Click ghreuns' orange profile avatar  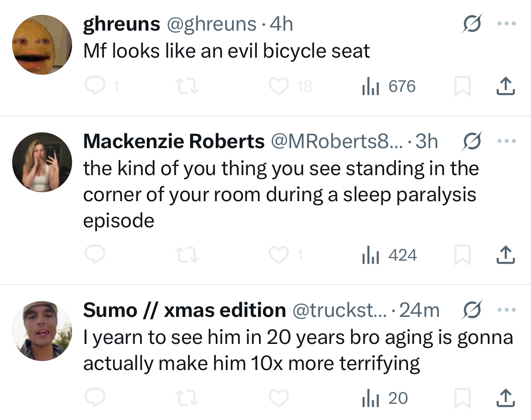42,45
